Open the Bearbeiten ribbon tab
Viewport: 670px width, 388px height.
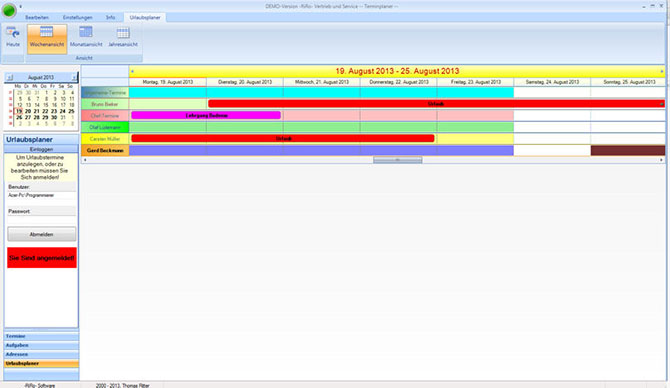37,18
